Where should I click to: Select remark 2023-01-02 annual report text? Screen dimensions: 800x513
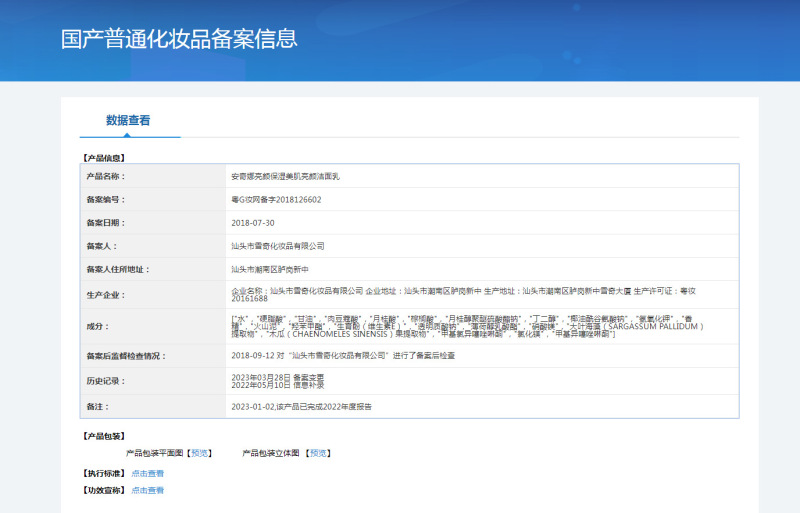coord(302,407)
